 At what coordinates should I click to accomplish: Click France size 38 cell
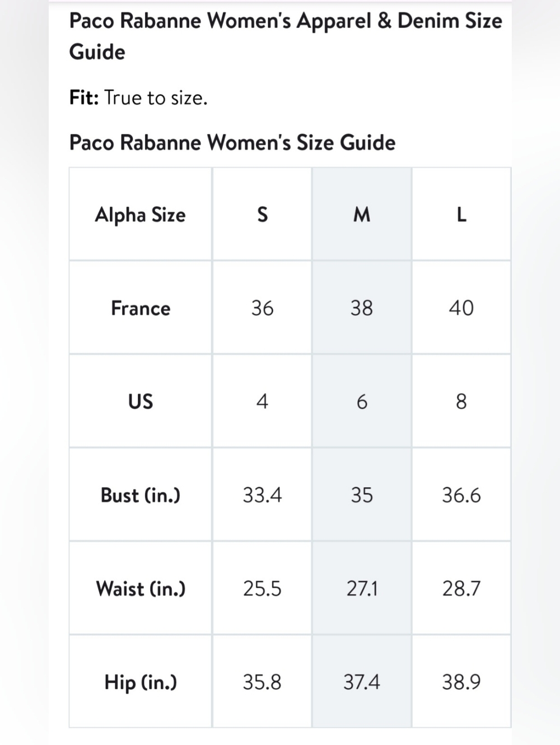pos(362,308)
